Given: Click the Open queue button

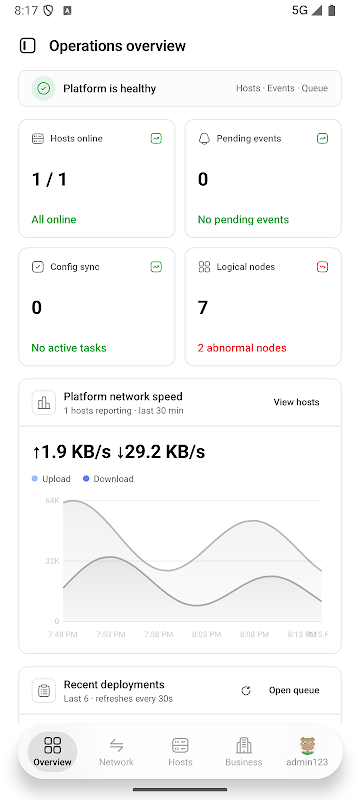Looking at the screenshot, I should pos(294,690).
